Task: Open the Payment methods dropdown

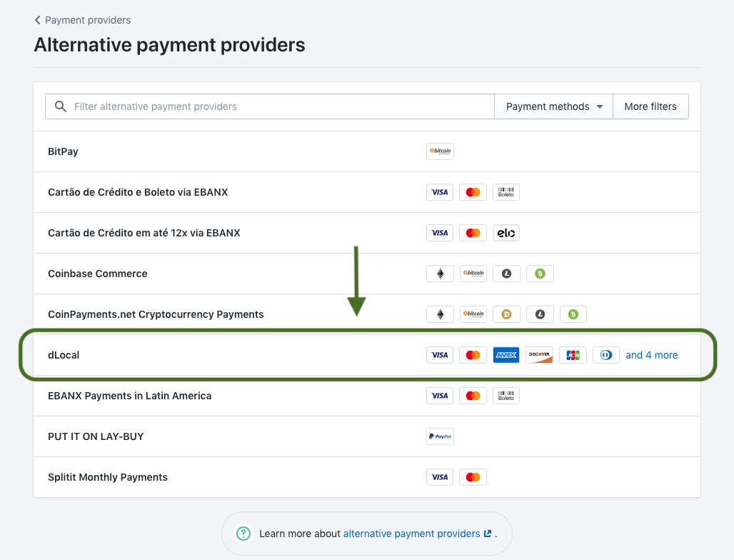Action: point(554,106)
